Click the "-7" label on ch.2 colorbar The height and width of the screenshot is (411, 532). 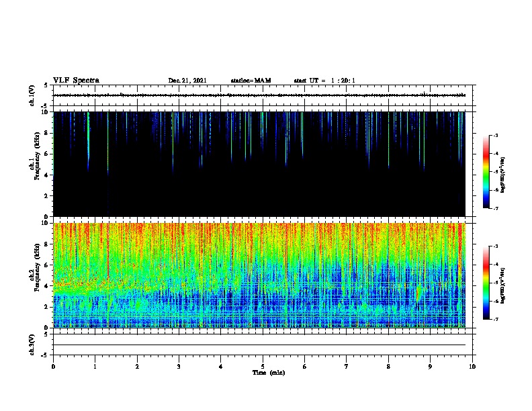click(x=495, y=320)
